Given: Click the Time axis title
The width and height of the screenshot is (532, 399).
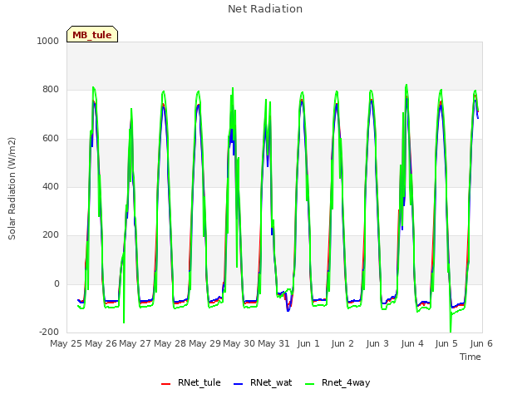Looking at the screenshot, I should pos(470,357).
